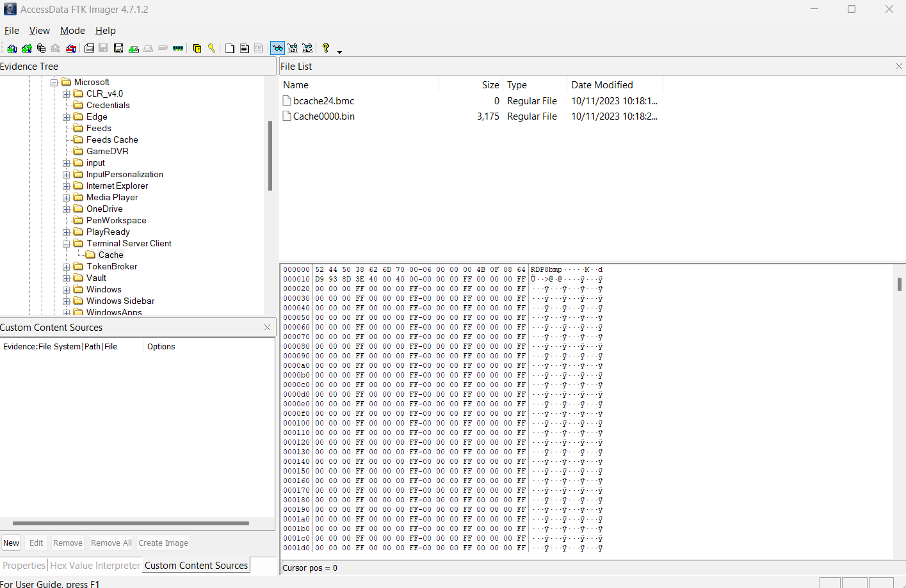
Task: Select the GameDVR folder
Action: click(x=107, y=151)
